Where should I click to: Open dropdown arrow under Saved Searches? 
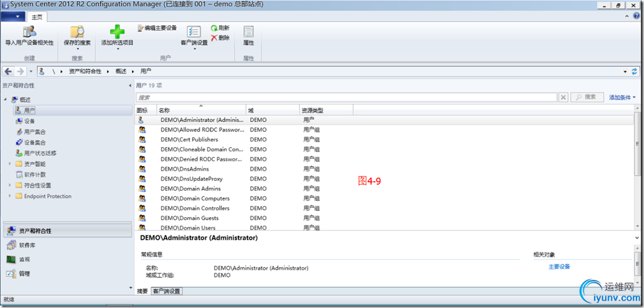pos(77,49)
